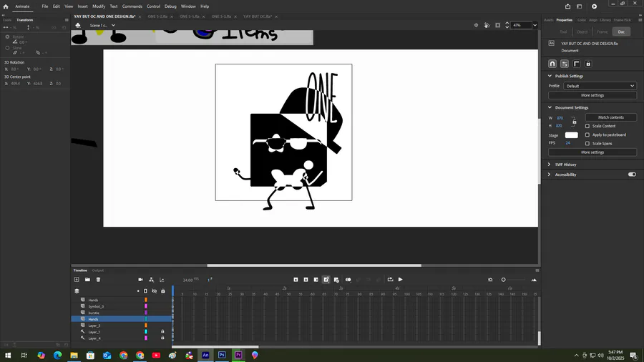Hide all layers with the eye header icon
Viewport: 644px width, 362px height.
(154, 291)
